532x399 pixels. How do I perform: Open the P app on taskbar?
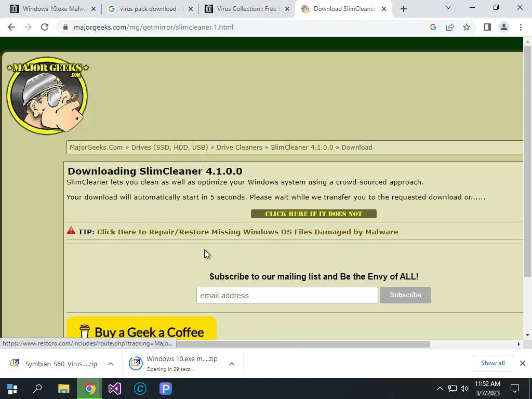click(x=166, y=389)
